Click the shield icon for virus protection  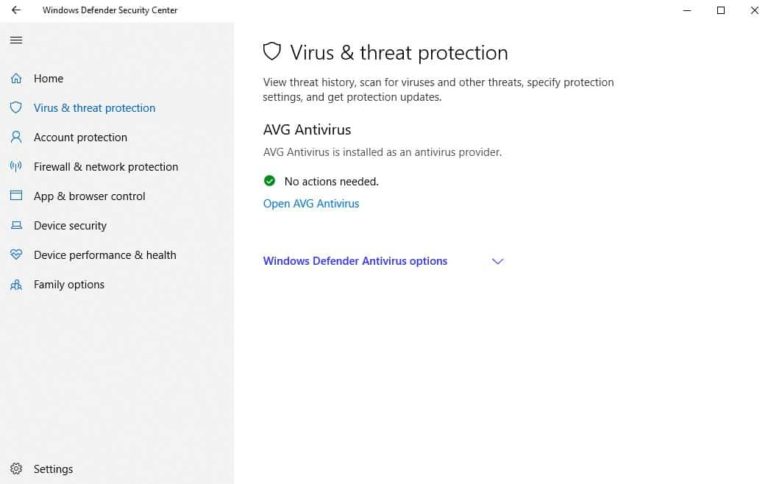click(16, 108)
